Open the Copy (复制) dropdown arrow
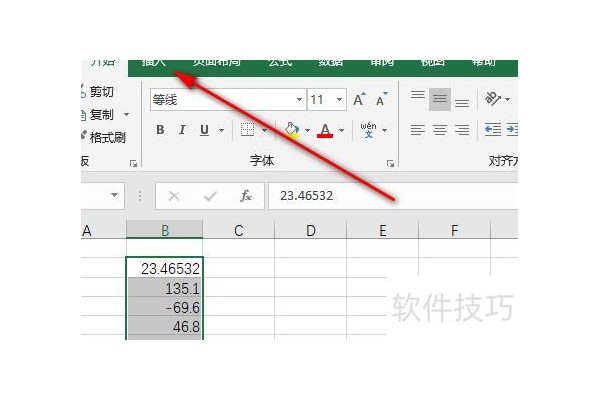Screen dimensions: 600x400 point(126,114)
